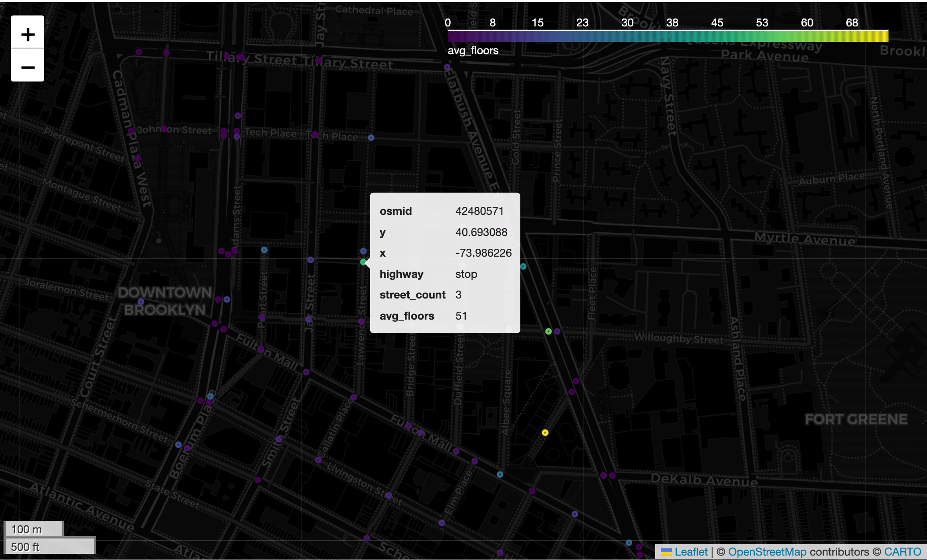Click the green marker beside the popup tip
This screenshot has height=560, width=927.
[x=363, y=262]
